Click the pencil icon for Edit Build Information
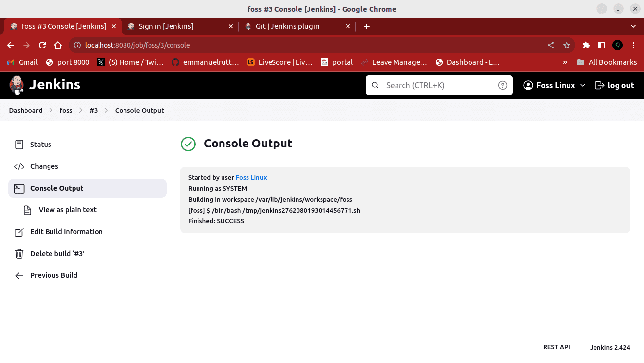Image resolution: width=644 pixels, height=363 pixels. pyautogui.click(x=19, y=232)
